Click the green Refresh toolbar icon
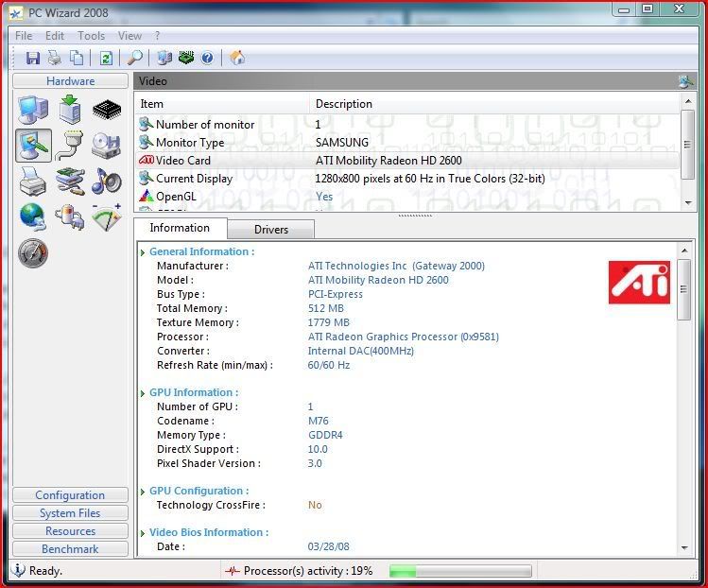Screen dimensions: 708x588 [106, 59]
